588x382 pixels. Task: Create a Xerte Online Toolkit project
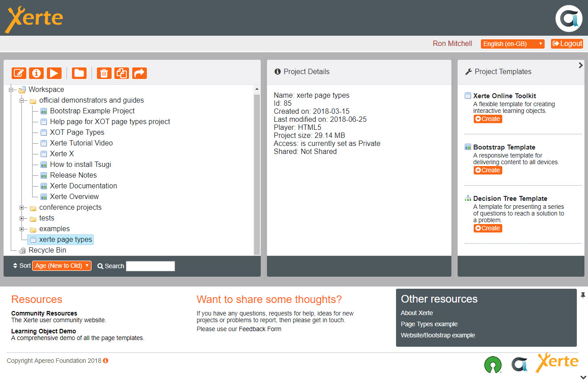[x=488, y=119]
